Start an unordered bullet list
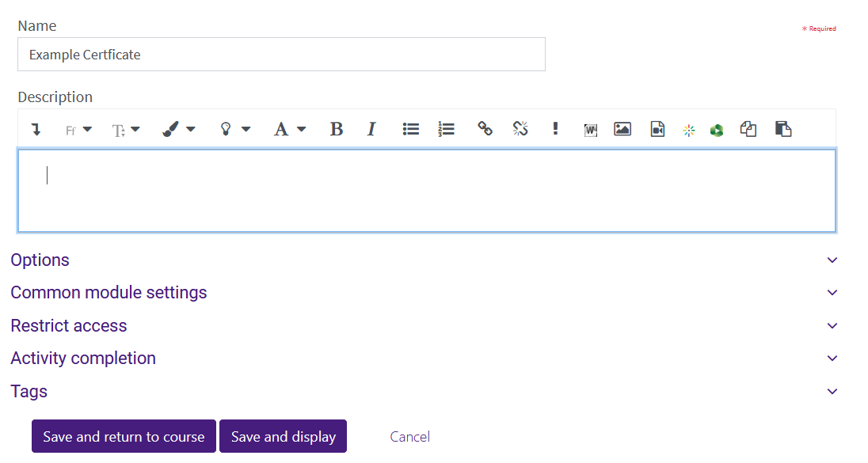Image resolution: width=868 pixels, height=463 pixels. [410, 128]
